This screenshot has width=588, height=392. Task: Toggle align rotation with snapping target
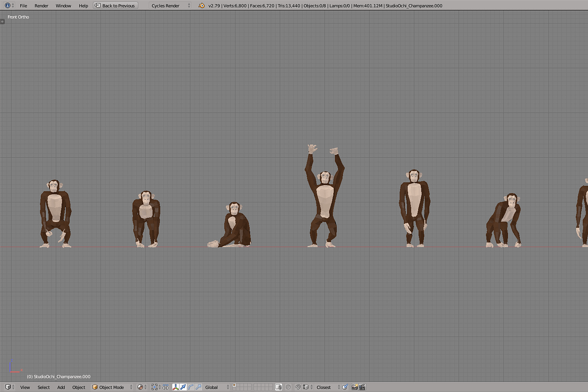tap(344, 387)
